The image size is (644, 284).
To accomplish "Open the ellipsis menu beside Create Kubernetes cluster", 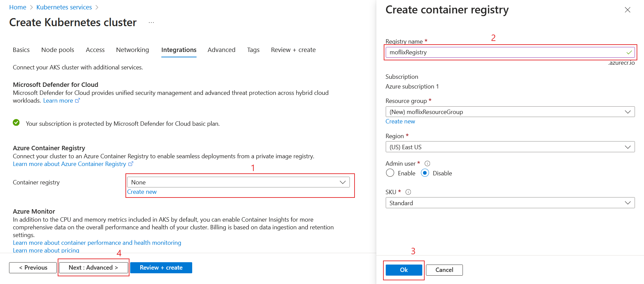I will [151, 22].
